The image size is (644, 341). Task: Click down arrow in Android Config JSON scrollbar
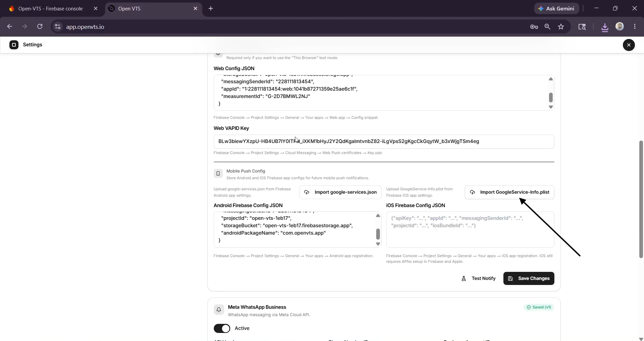[378, 244]
